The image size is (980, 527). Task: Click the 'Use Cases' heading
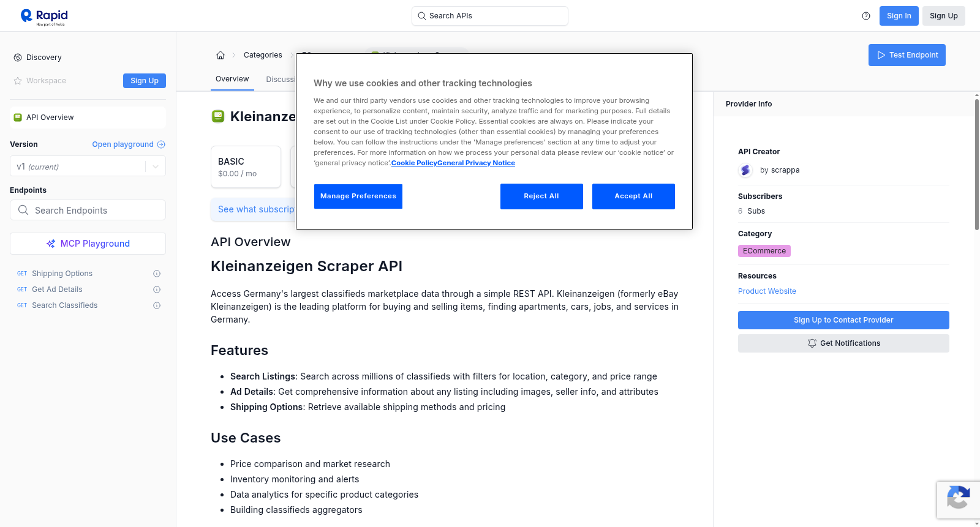point(246,438)
